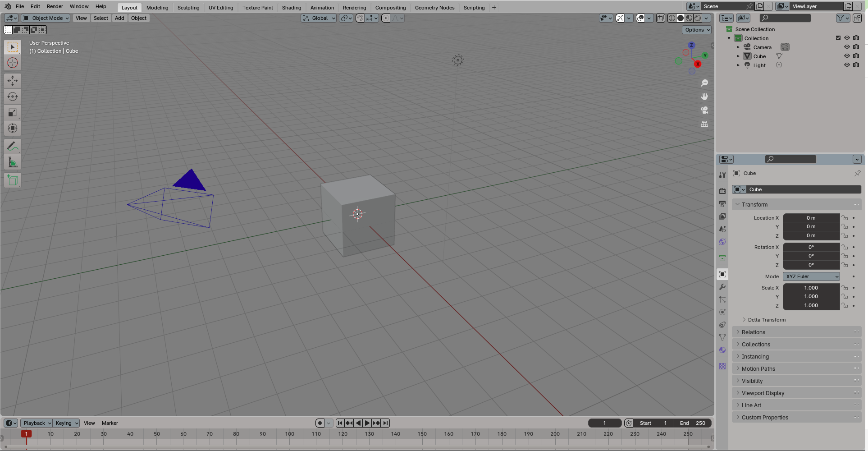Open the Modifiers properties tab

[x=722, y=287]
